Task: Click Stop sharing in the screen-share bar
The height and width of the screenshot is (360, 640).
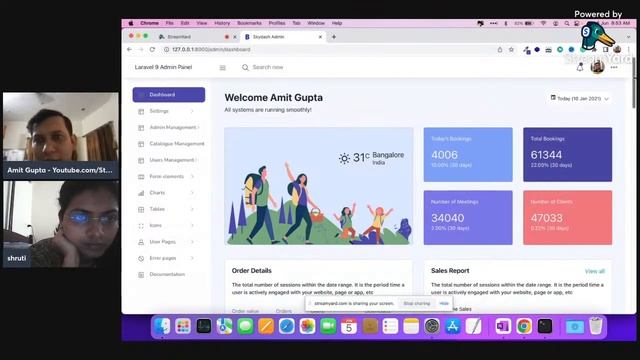Action: pos(417,303)
